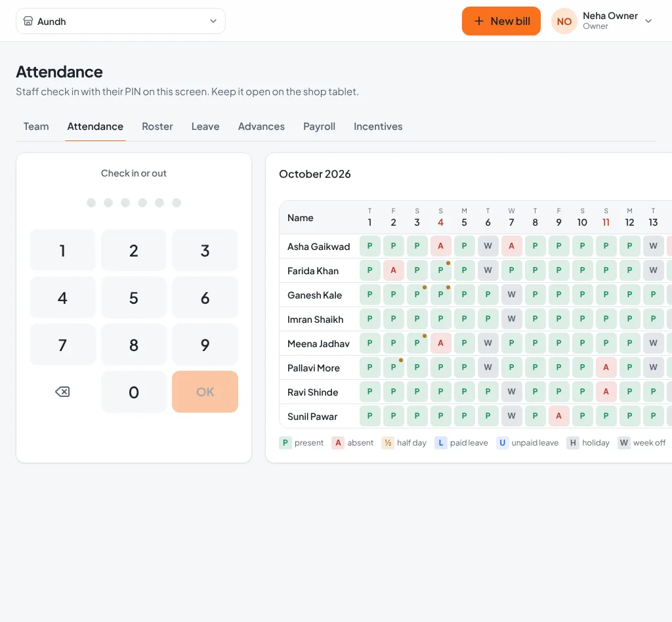Click the U unpaid leave legend badge
This screenshot has width=672, height=622.
tap(502, 442)
